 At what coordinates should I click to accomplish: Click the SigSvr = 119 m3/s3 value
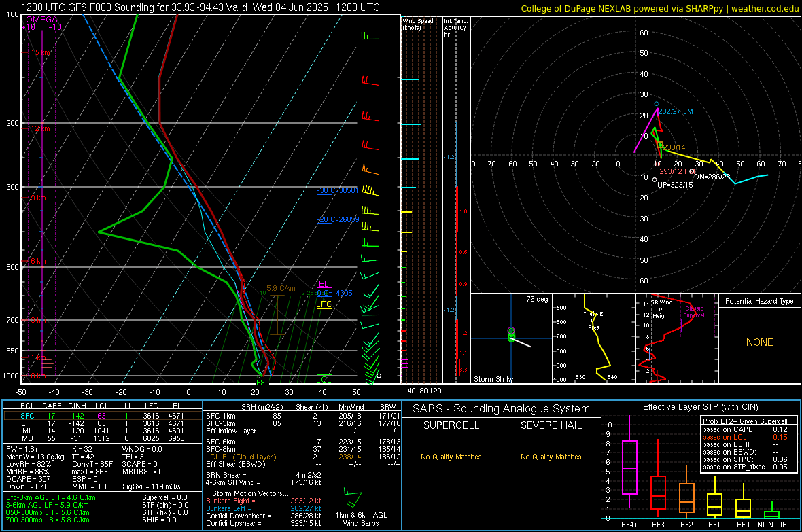click(x=154, y=486)
